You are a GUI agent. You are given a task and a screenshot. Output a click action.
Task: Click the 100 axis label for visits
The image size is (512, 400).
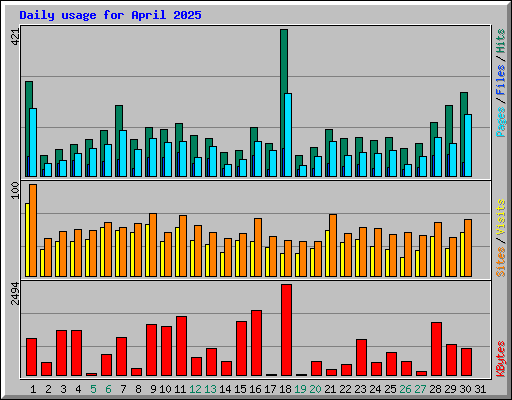pyautogui.click(x=15, y=191)
